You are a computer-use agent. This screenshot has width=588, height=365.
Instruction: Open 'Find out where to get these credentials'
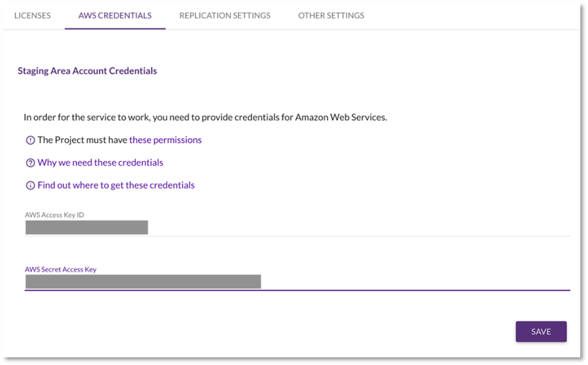click(116, 185)
